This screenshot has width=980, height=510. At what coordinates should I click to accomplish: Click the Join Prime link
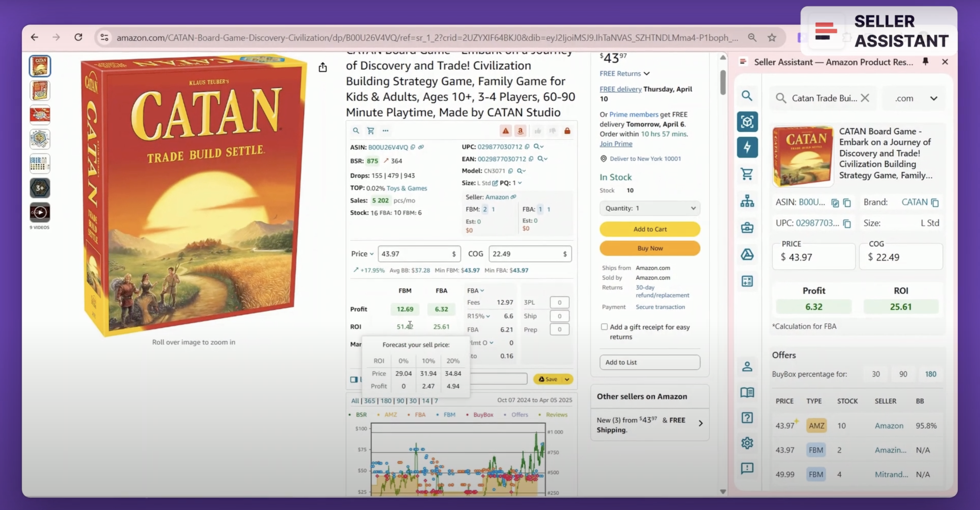tap(616, 144)
